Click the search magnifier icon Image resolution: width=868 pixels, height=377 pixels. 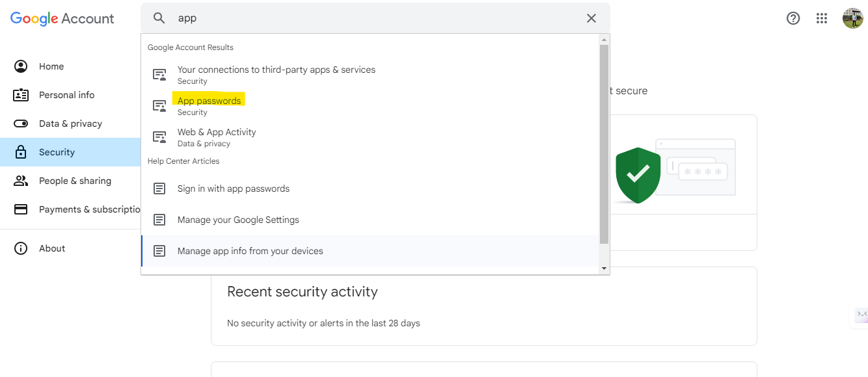point(159,18)
